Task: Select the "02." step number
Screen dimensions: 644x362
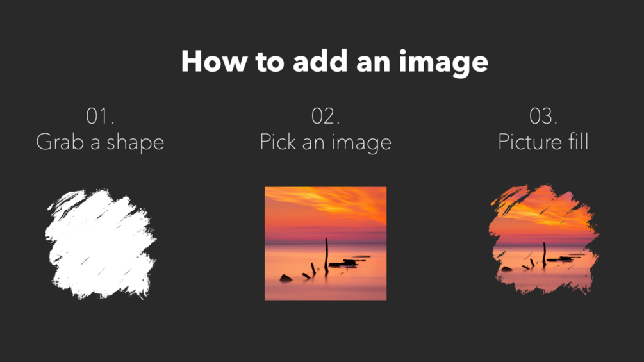Action: pos(326,117)
